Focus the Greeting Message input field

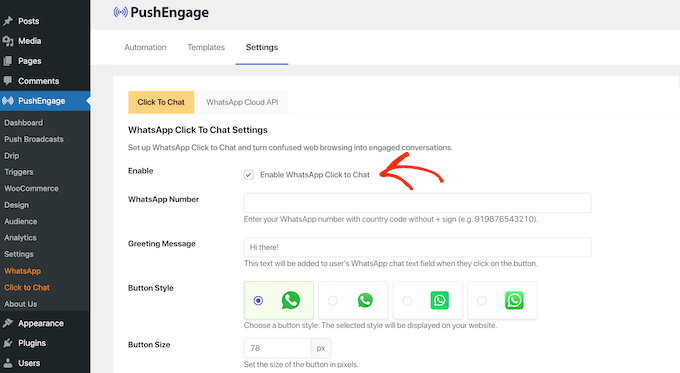coord(417,247)
